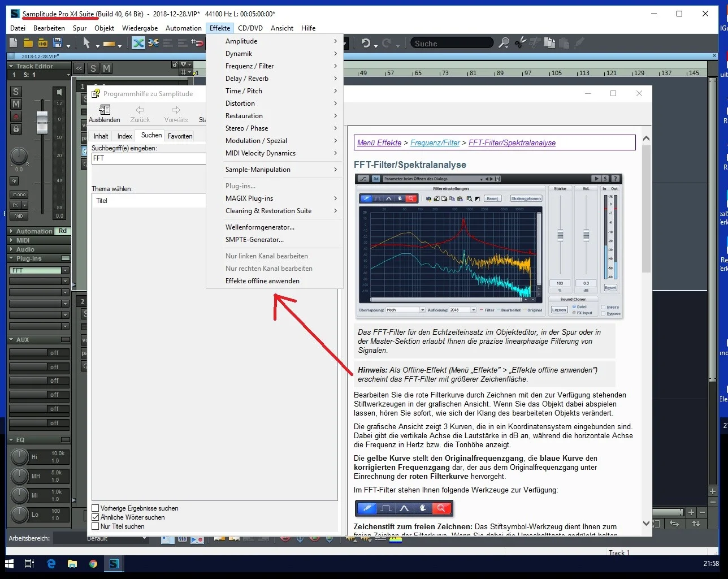Toggle Solo button in Track Editor strip

click(x=16, y=92)
